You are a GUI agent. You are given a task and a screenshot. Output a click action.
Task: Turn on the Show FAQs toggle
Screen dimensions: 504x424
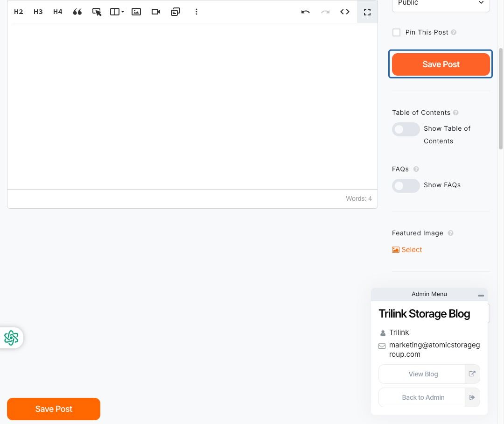(406, 186)
